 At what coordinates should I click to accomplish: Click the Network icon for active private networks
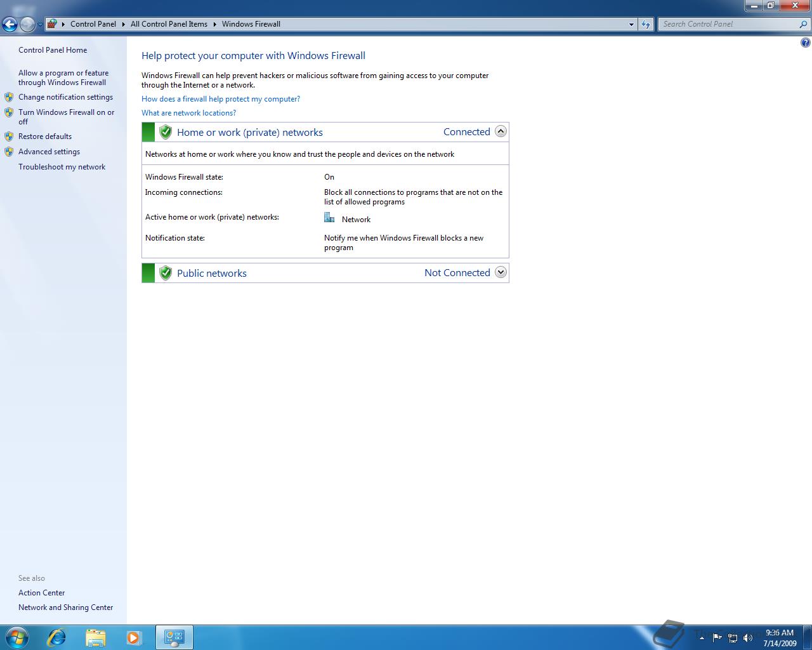pos(329,218)
